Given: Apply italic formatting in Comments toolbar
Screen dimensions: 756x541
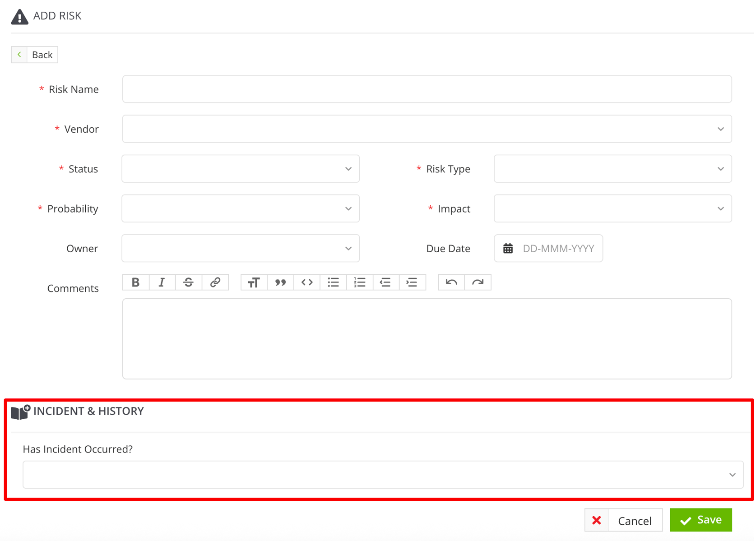Looking at the screenshot, I should (162, 282).
